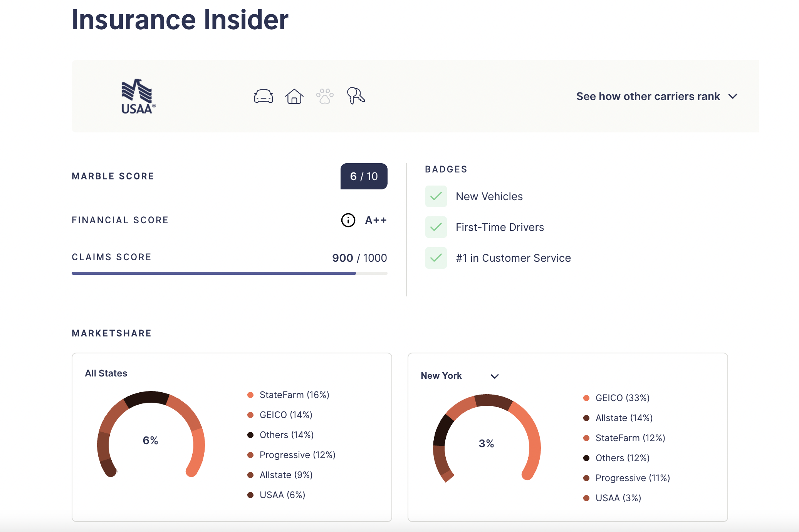Viewport: 799px width, 532px height.
Task: Click GEICO (33%) legend color dot
Action: (586, 398)
